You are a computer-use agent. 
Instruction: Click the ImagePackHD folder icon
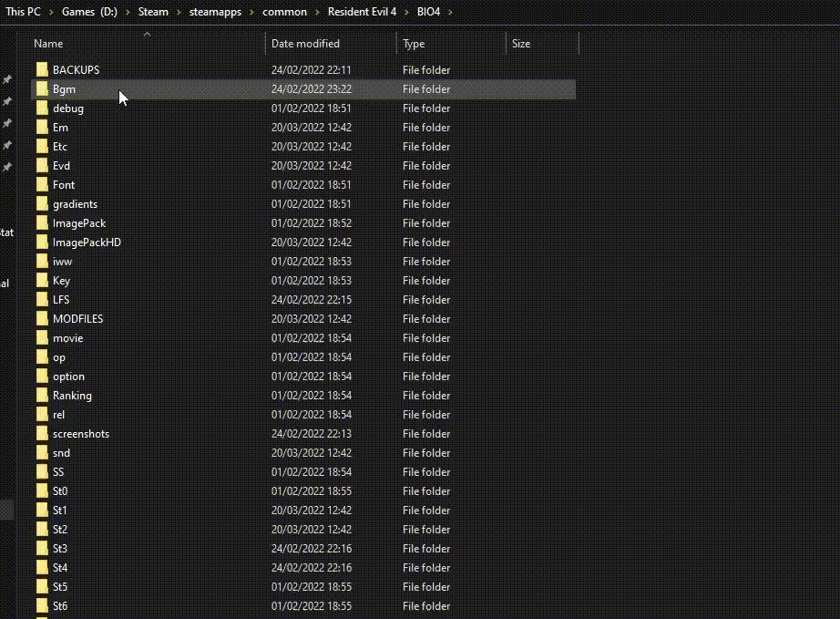(42, 242)
